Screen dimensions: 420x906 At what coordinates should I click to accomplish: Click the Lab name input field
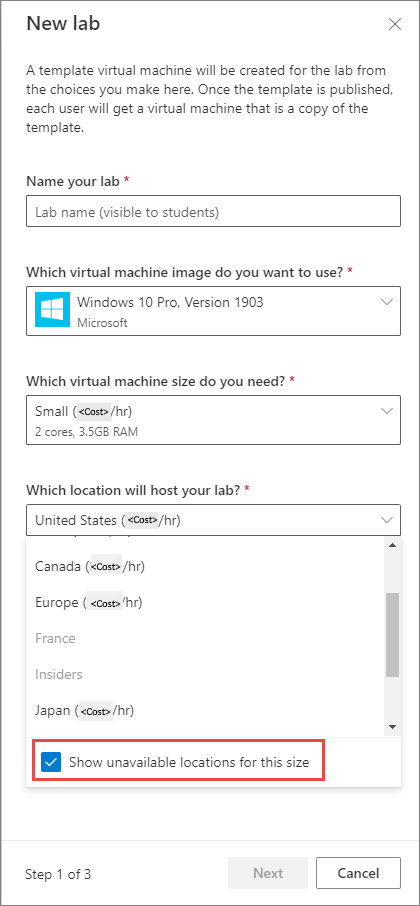click(x=213, y=211)
